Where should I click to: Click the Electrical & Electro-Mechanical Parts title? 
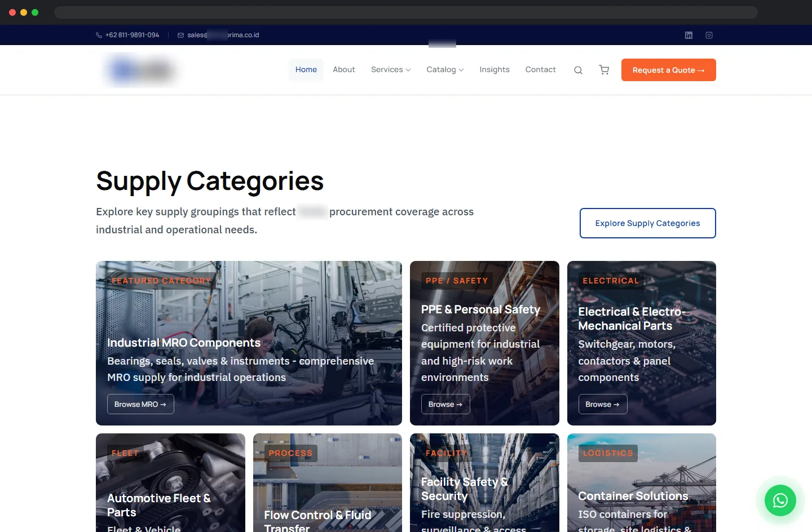coord(632,318)
